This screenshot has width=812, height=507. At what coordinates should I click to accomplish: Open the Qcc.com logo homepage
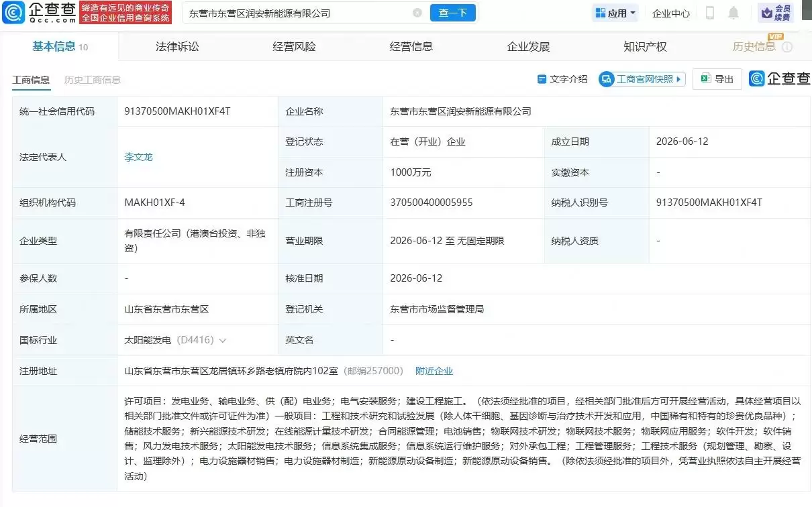pyautogui.click(x=39, y=12)
